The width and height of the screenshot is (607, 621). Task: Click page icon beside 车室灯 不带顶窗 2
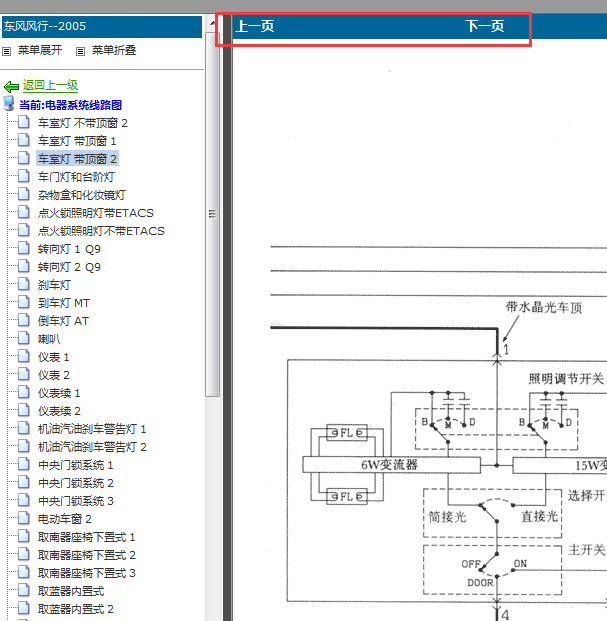click(24, 122)
